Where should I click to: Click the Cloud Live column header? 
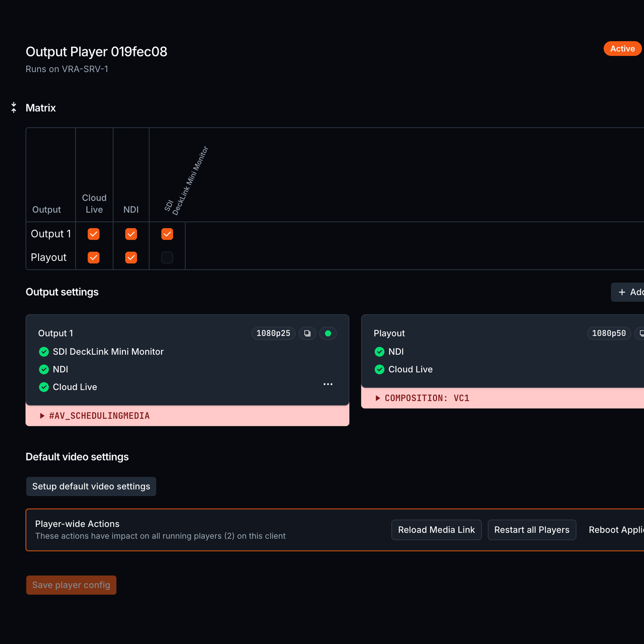point(94,204)
